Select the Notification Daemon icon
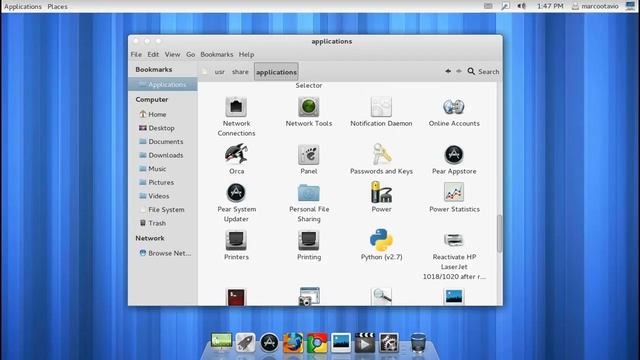640x360 pixels. click(x=381, y=107)
